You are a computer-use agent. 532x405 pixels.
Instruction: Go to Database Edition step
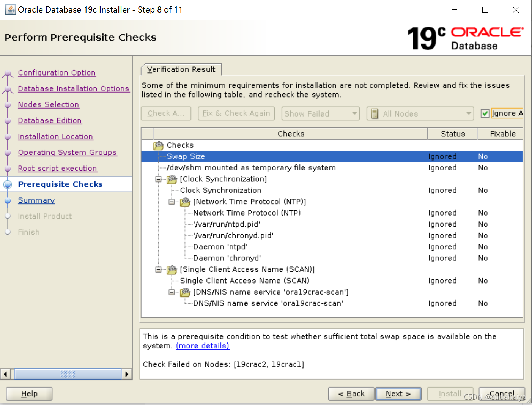tap(50, 121)
